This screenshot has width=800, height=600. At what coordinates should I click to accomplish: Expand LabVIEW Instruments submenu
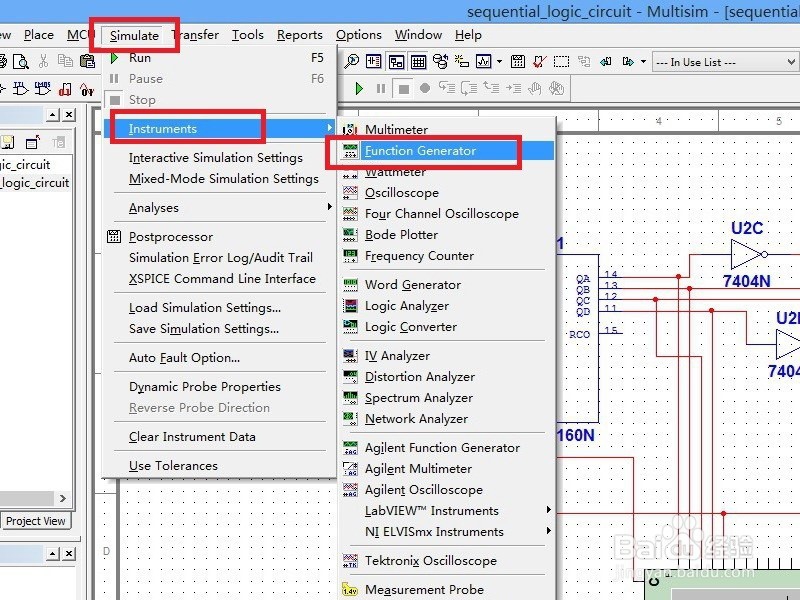tap(446, 511)
